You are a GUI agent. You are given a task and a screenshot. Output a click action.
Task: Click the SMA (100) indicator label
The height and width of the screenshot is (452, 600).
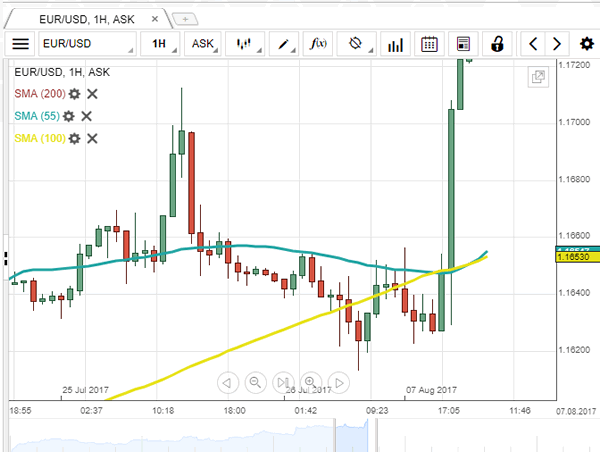40,138
